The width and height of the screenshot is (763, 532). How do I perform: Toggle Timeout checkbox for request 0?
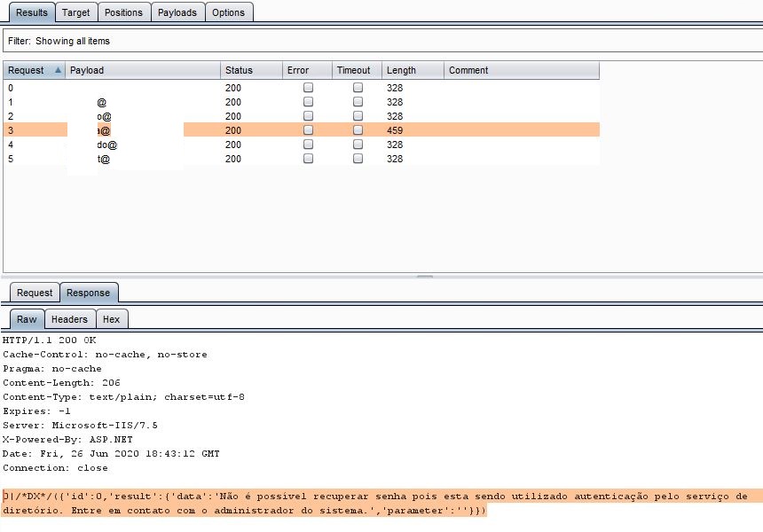click(358, 88)
